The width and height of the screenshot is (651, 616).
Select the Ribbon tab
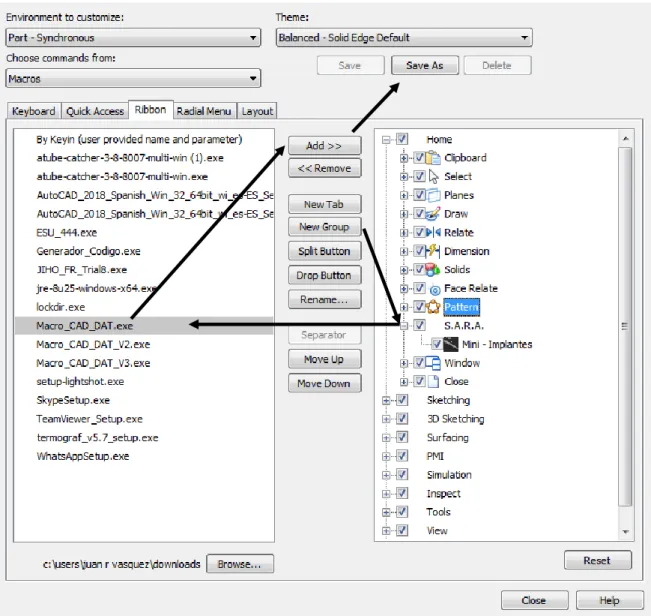point(150,110)
